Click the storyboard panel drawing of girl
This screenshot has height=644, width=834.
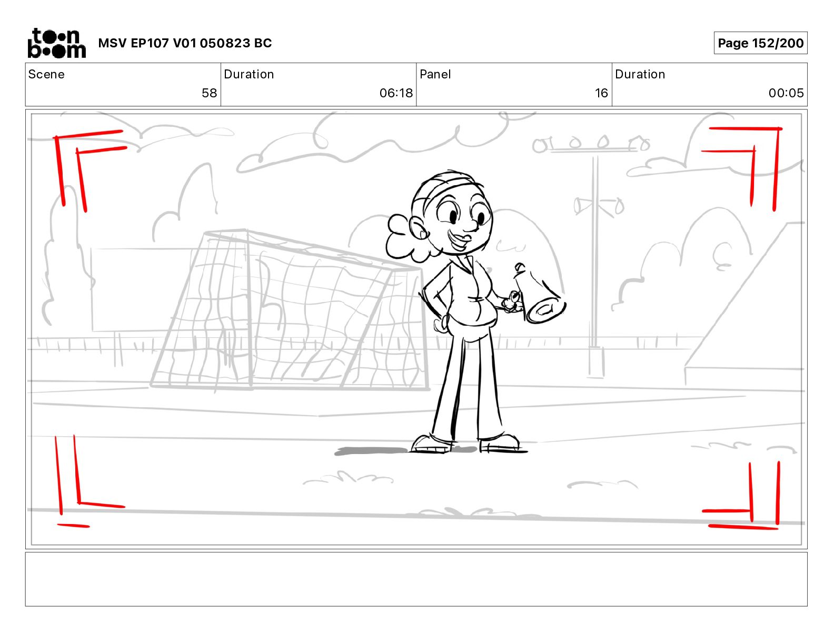pyautogui.click(x=416, y=329)
